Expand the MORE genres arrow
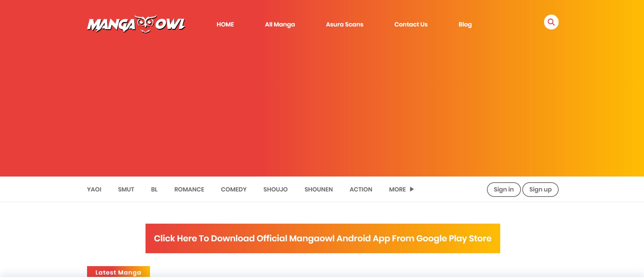The height and width of the screenshot is (278, 644). (x=412, y=189)
